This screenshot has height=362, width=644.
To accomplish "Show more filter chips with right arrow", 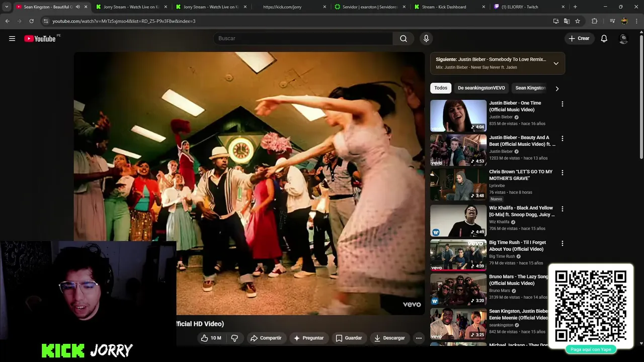I will click(557, 88).
